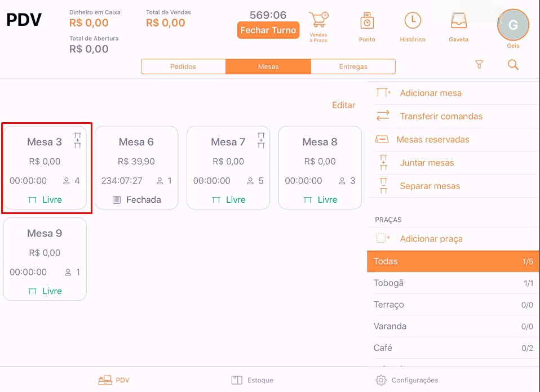Click the Estoque book icon in bottom bar
This screenshot has width=540, height=392.
tap(237, 380)
